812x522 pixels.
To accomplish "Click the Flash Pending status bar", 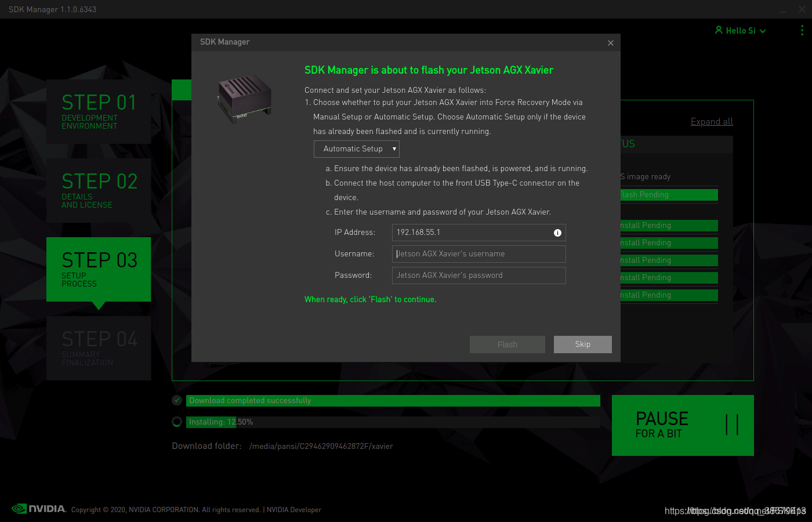I will 669,195.
